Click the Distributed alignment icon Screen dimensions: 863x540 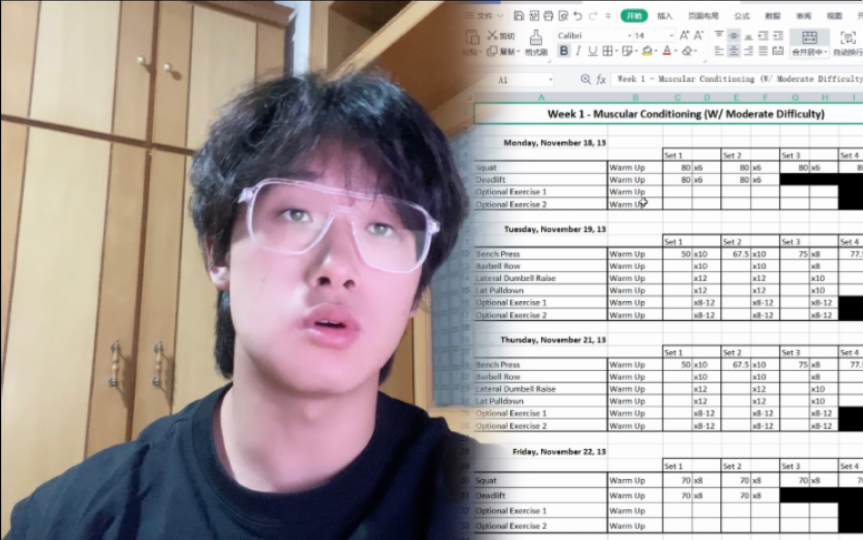pos(778,51)
